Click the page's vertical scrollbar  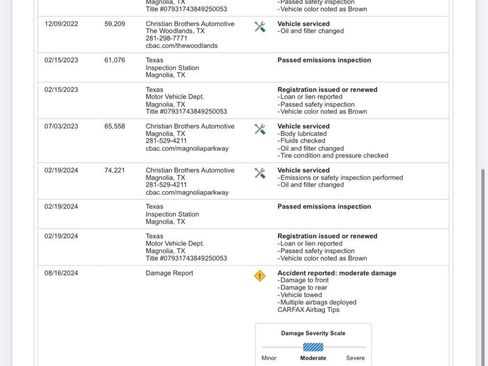pos(483,267)
